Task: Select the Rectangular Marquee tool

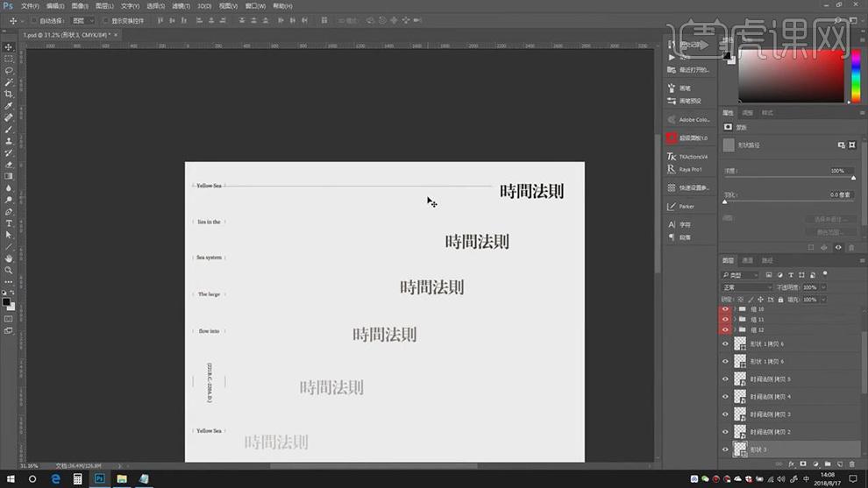Action: 8,59
